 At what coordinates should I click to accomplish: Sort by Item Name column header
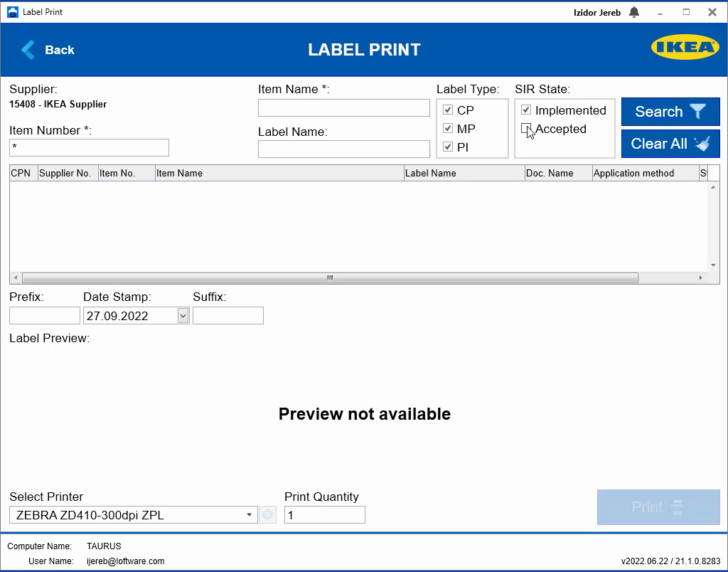coord(279,174)
